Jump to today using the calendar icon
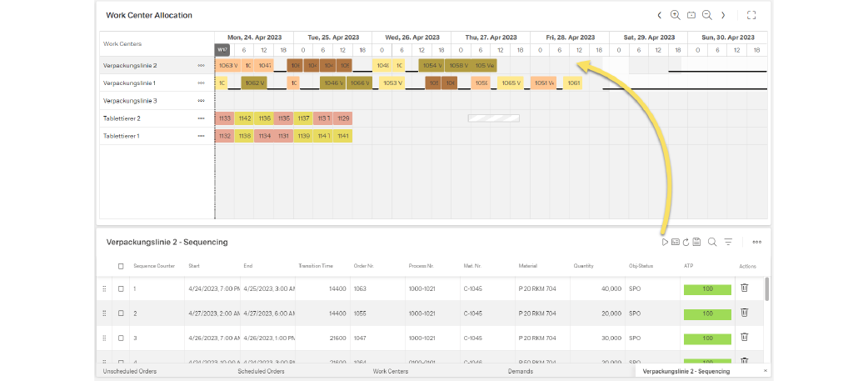Screen dimensions: 868x381 (x=691, y=15)
